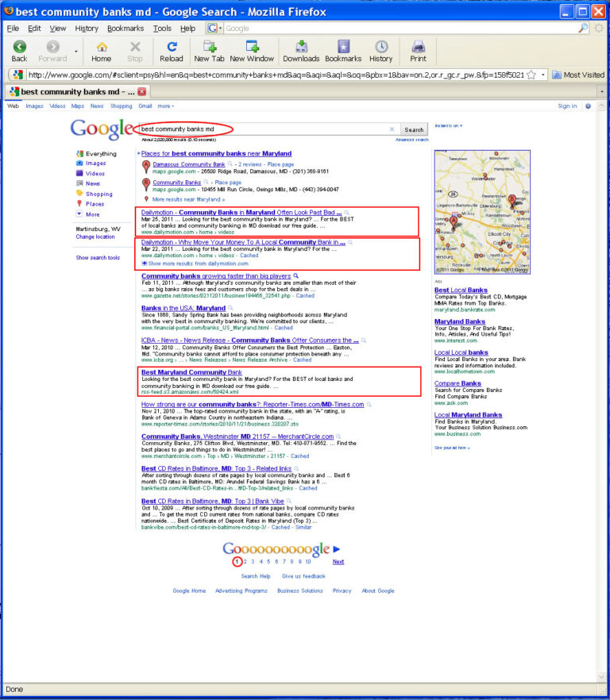The image size is (610, 700).
Task: Open the Help menu
Action: click(187, 28)
